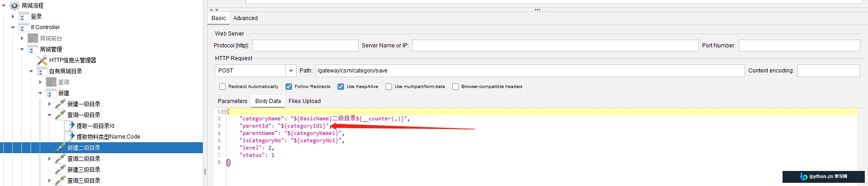This screenshot has width=868, height=186.
Task: Click the 新建一级目录 sampler pipette icon
Action: 60,104
